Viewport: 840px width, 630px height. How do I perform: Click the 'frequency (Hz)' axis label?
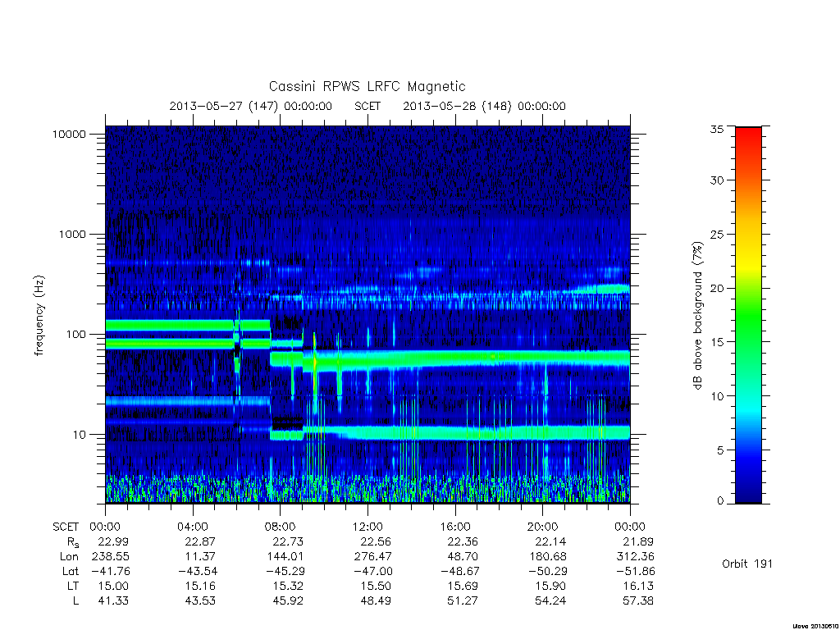[39, 315]
